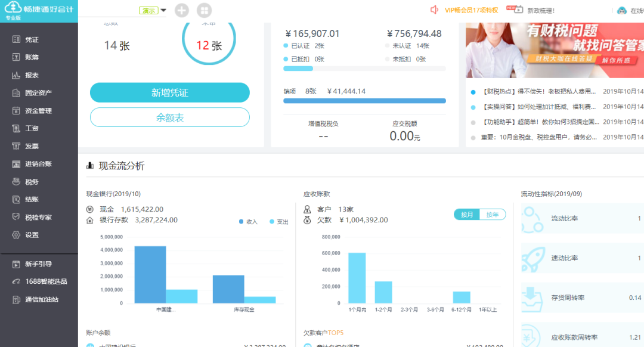644x347 pixels.
Task: Expand the 报表 reports menu
Action: (32, 75)
